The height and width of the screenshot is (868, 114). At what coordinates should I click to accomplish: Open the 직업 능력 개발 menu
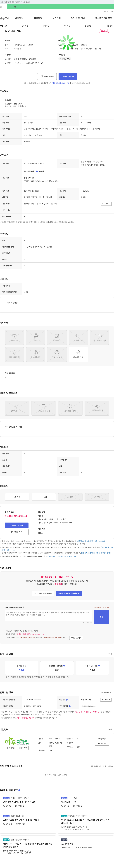tap(78, 18)
